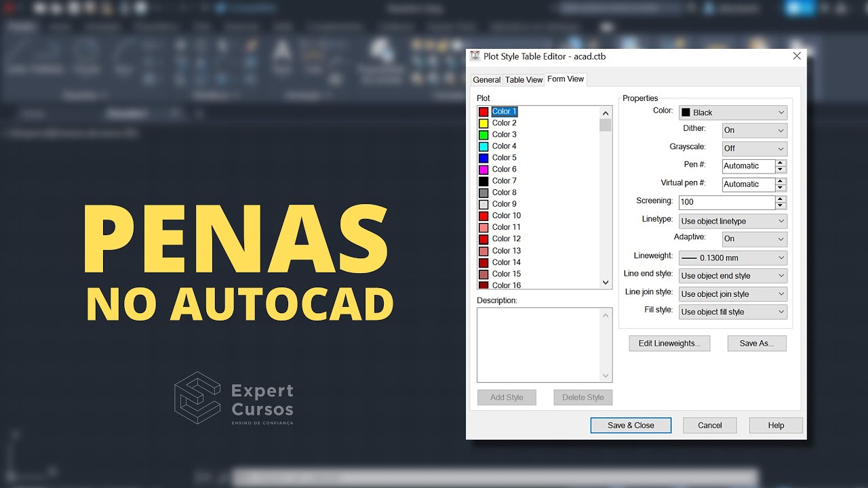Image resolution: width=868 pixels, height=488 pixels.
Task: Select Color 7 plot style
Action: coord(505,180)
